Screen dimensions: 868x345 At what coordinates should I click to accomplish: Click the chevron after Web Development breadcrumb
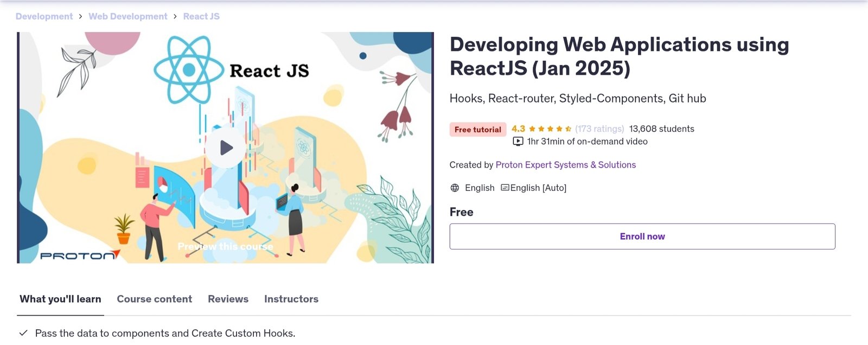click(175, 16)
